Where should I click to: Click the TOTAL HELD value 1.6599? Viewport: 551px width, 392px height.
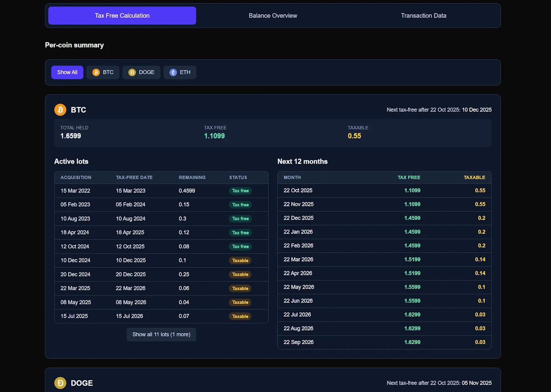tap(70, 136)
